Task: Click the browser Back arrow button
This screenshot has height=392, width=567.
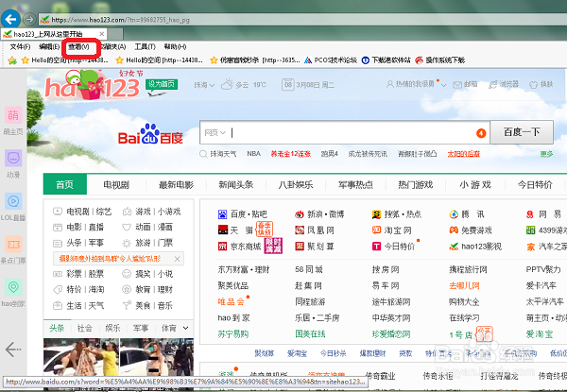Action: click(x=10, y=19)
